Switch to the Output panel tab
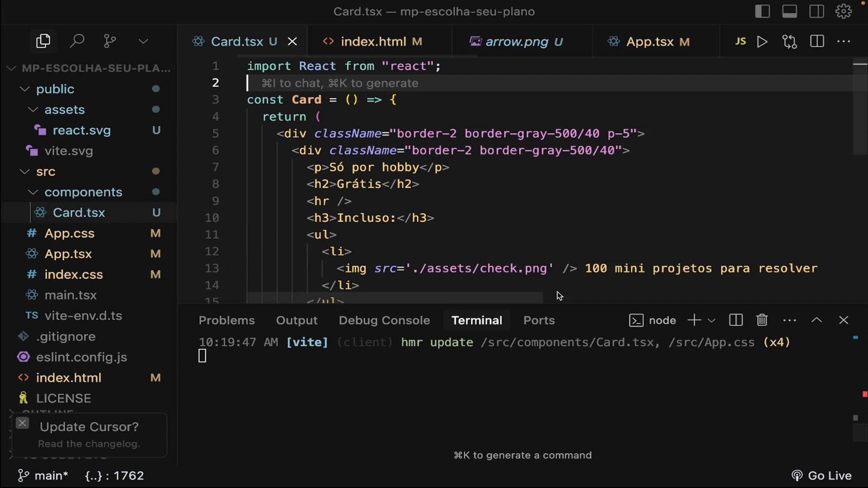 coord(297,320)
